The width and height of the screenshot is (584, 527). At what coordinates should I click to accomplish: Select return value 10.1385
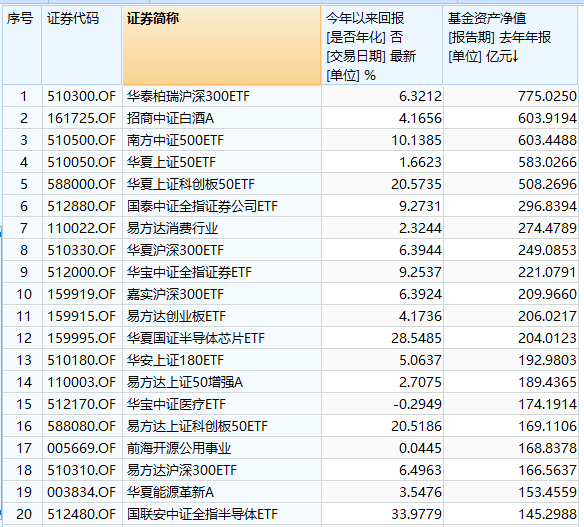coord(416,140)
